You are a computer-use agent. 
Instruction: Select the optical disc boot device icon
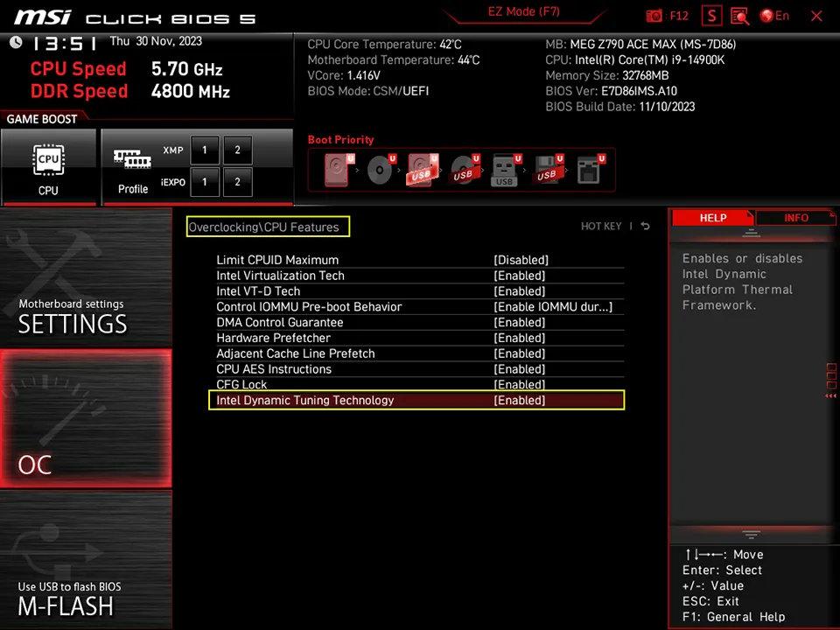[x=381, y=170]
